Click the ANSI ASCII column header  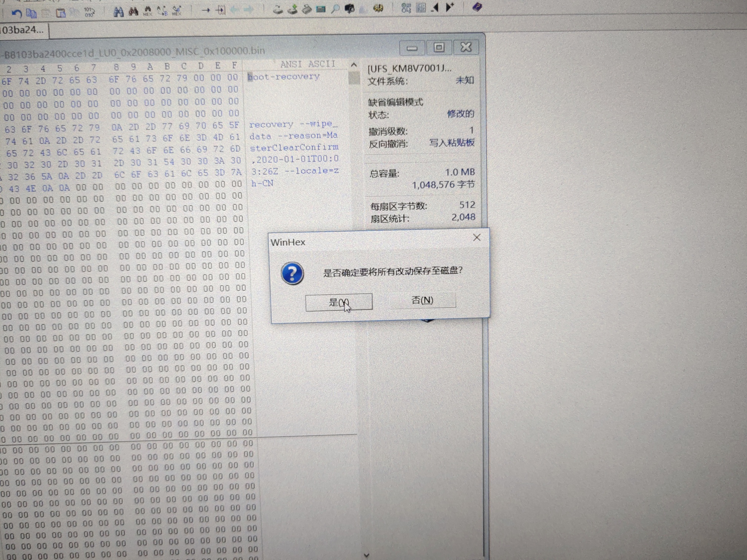point(308,64)
